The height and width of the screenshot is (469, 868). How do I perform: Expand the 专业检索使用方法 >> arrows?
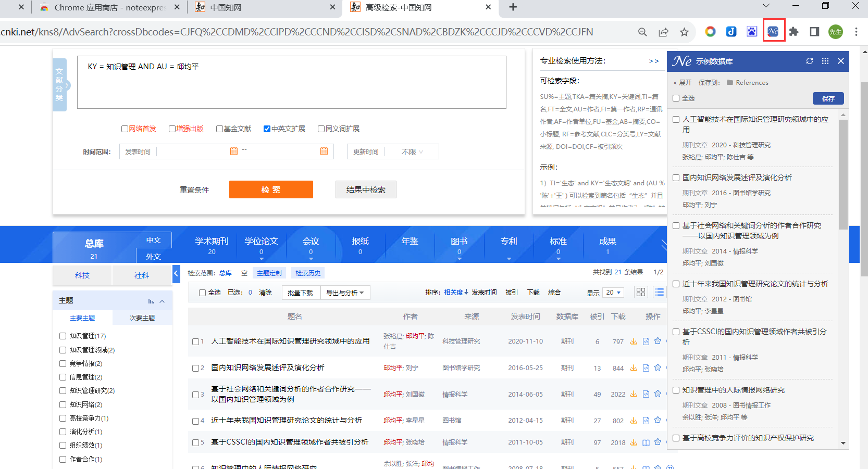click(x=654, y=61)
